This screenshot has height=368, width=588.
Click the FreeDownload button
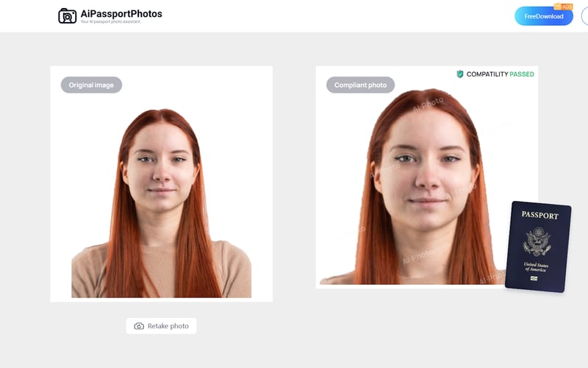(x=543, y=16)
